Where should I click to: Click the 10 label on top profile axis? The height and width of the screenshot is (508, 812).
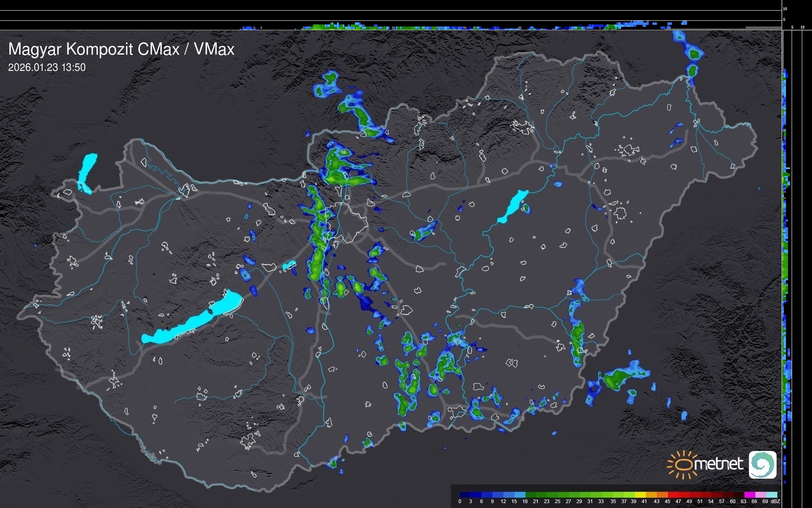pyautogui.click(x=785, y=9)
